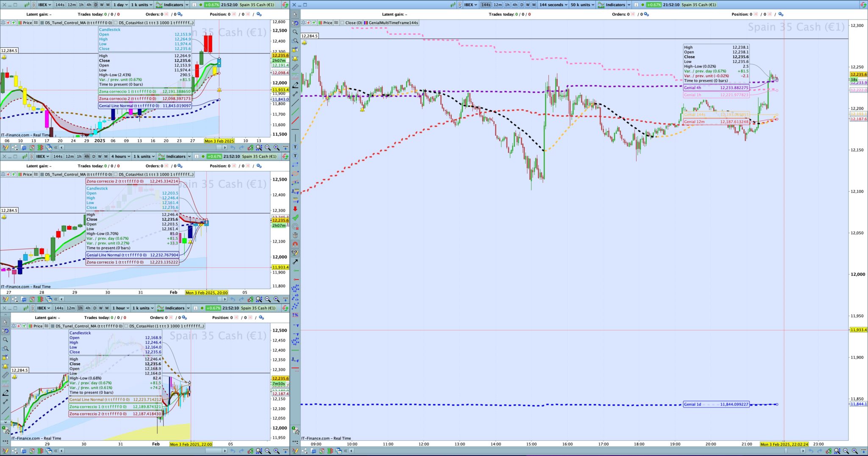
Task: Select the zoom-area tool in main chart sidebar
Action: point(295,41)
